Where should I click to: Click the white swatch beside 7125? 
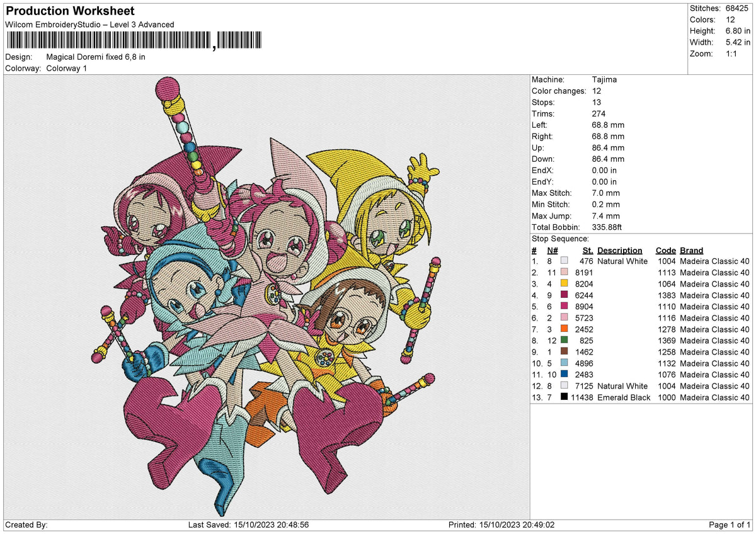pos(564,386)
